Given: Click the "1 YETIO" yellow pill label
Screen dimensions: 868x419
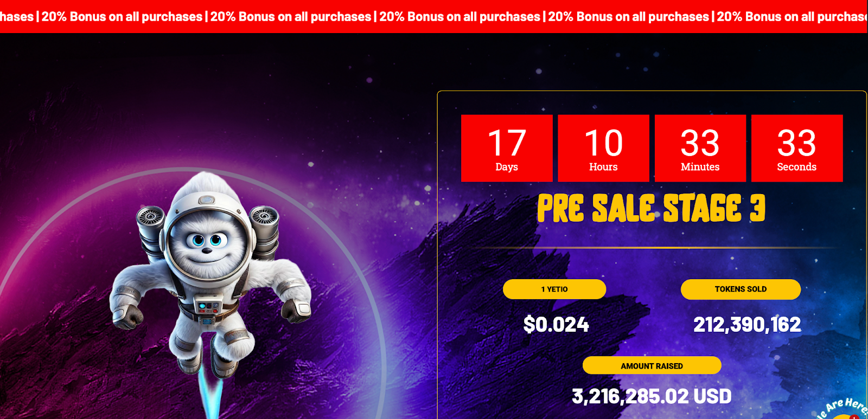Looking at the screenshot, I should point(554,289).
